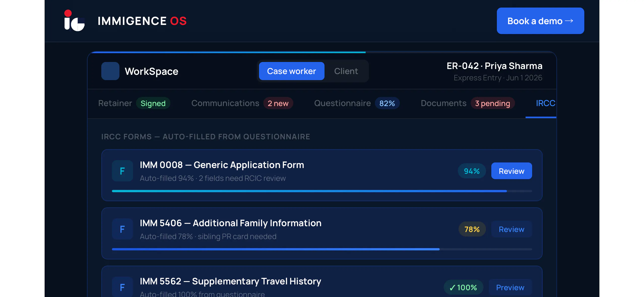Click the F icon for IMM 5406

tap(122, 229)
